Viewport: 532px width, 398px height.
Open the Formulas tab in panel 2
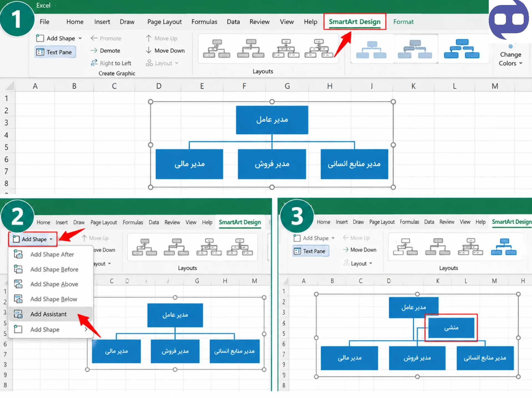[x=133, y=222]
